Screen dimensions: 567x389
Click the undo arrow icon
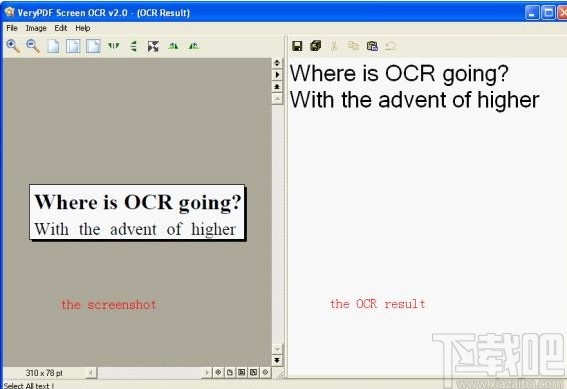(x=391, y=46)
